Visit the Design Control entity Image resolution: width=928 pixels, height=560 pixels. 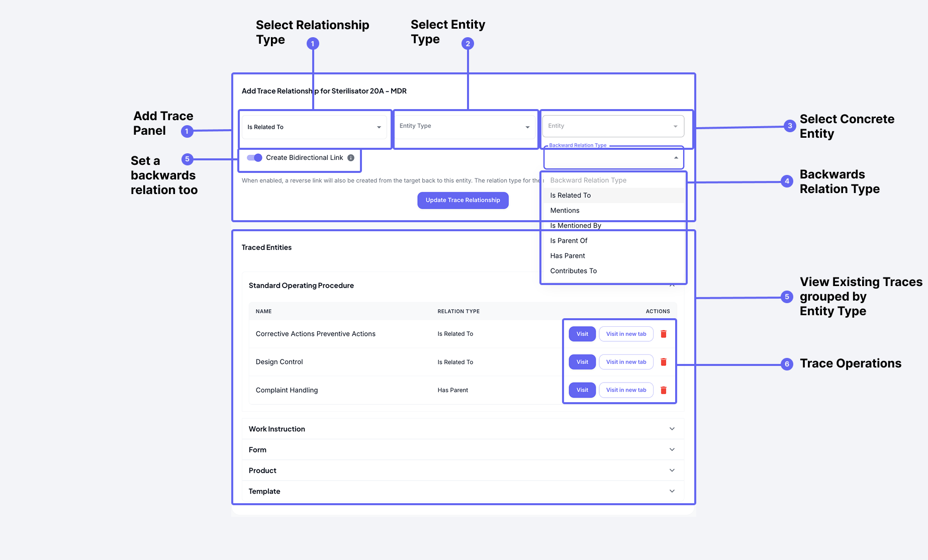click(582, 362)
